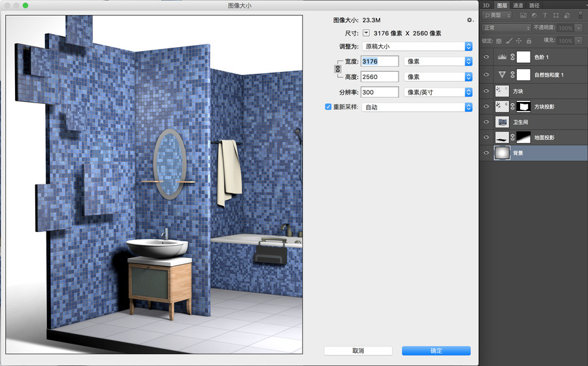Image resolution: width=588 pixels, height=366 pixels.
Task: Hide the 背景 layer
Action: coord(486,153)
